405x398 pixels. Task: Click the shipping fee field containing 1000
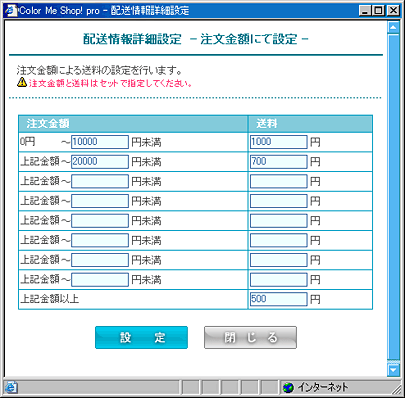tap(279, 142)
